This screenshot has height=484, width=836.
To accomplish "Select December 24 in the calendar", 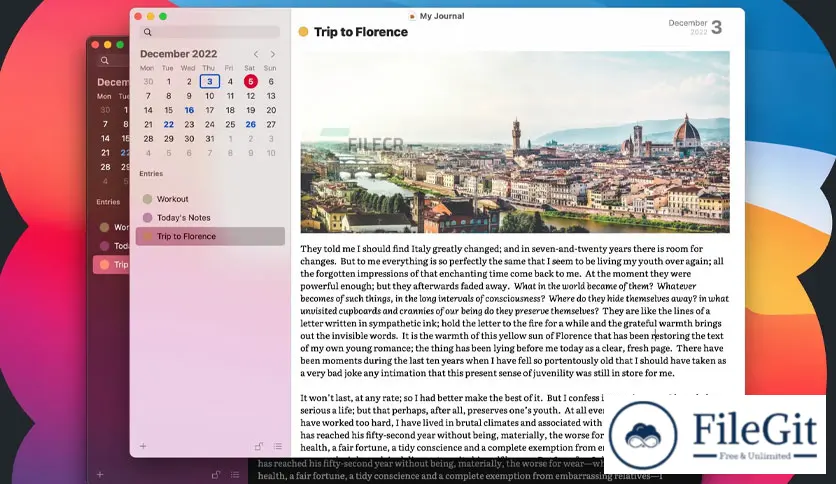I will pos(210,124).
